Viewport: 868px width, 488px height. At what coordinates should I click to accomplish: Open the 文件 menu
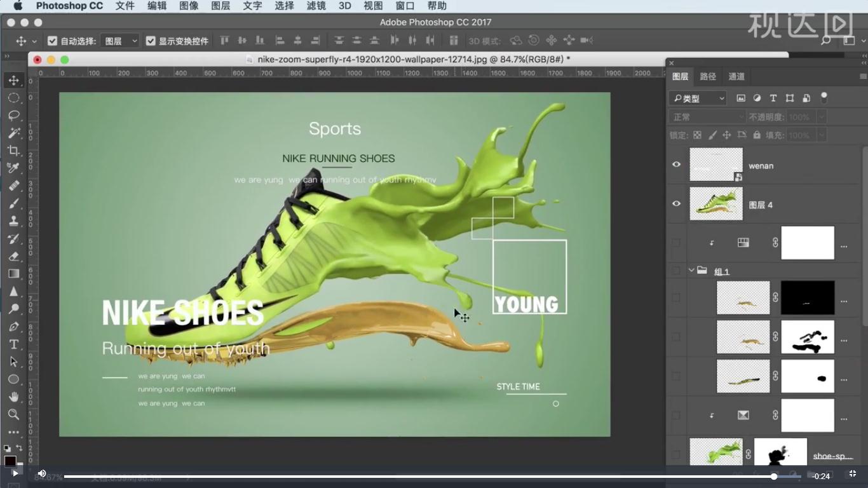(125, 6)
